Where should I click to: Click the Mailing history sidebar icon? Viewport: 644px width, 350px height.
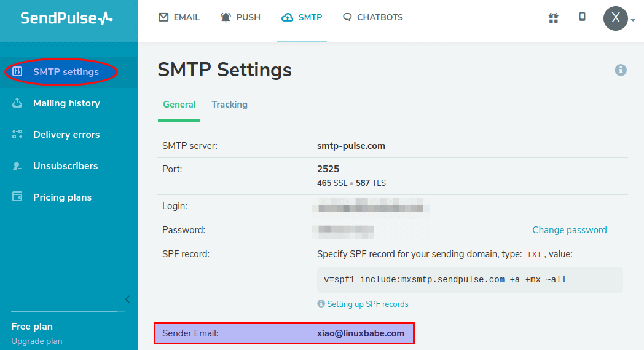coord(17,103)
